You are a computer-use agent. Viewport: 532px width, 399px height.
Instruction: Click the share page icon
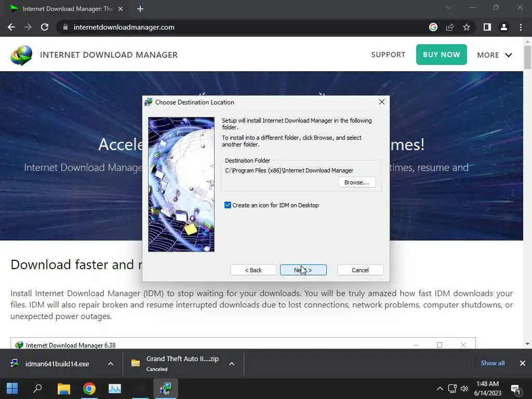tap(450, 27)
